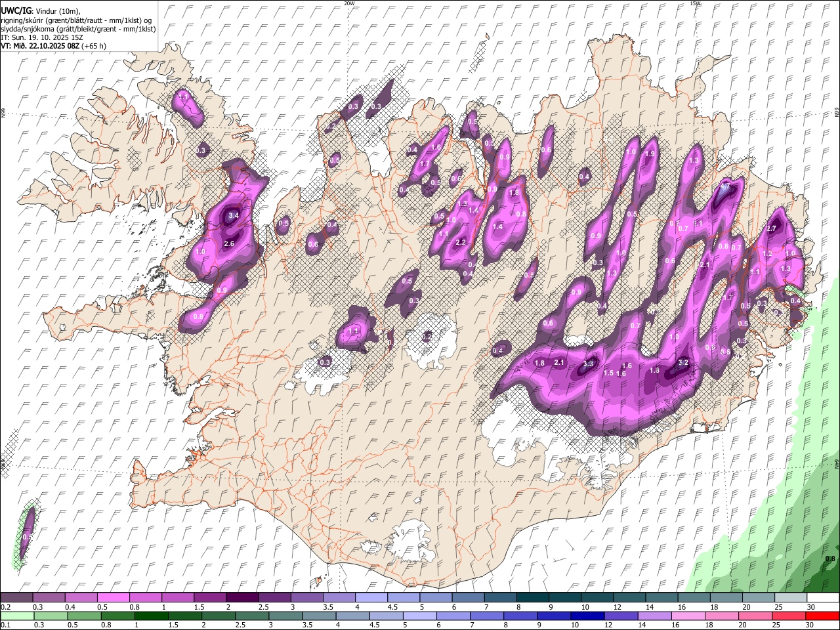
Task: Pick the light violet 14 swatch in the lower legend row
Action: tap(654, 616)
